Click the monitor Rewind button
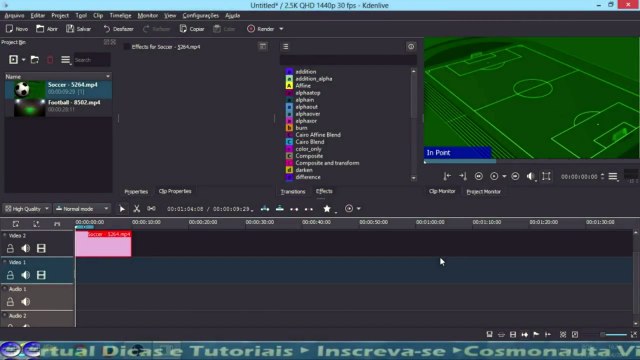The height and width of the screenshot is (360, 640). (478, 176)
